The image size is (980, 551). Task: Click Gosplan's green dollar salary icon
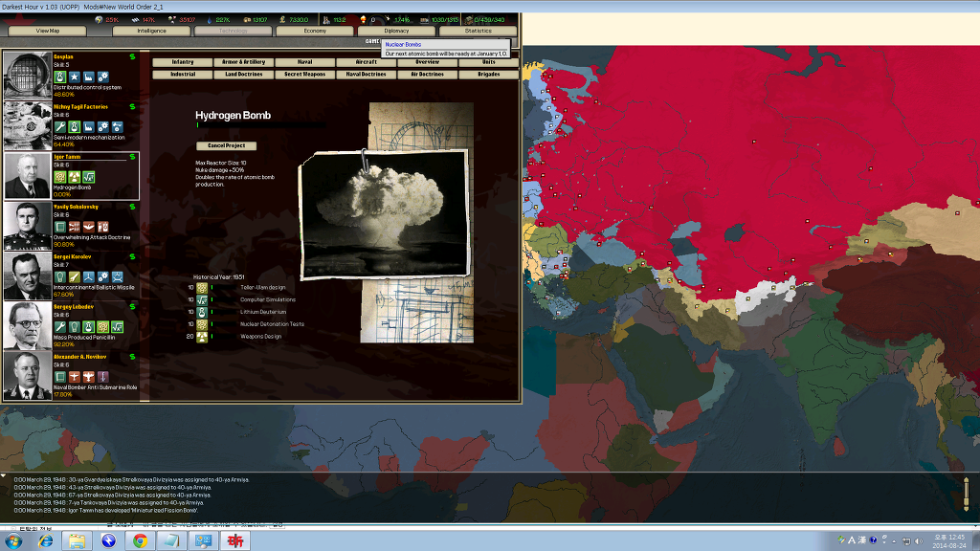point(132,56)
